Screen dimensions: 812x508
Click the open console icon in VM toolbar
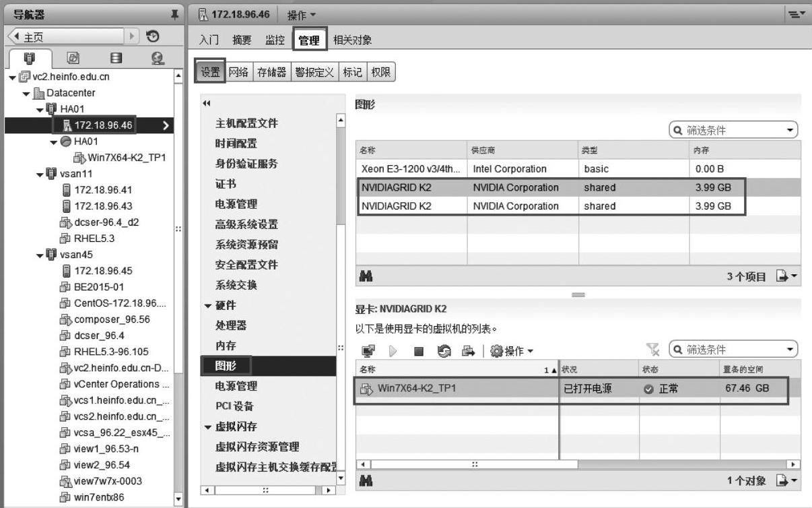[366, 351]
